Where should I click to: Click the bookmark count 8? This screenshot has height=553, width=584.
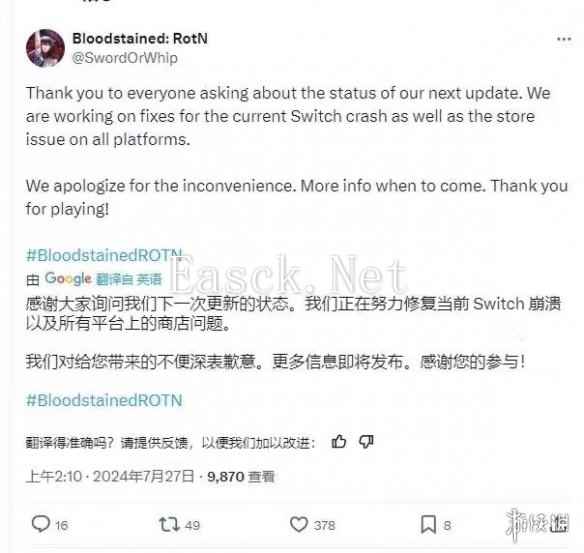pos(447,525)
